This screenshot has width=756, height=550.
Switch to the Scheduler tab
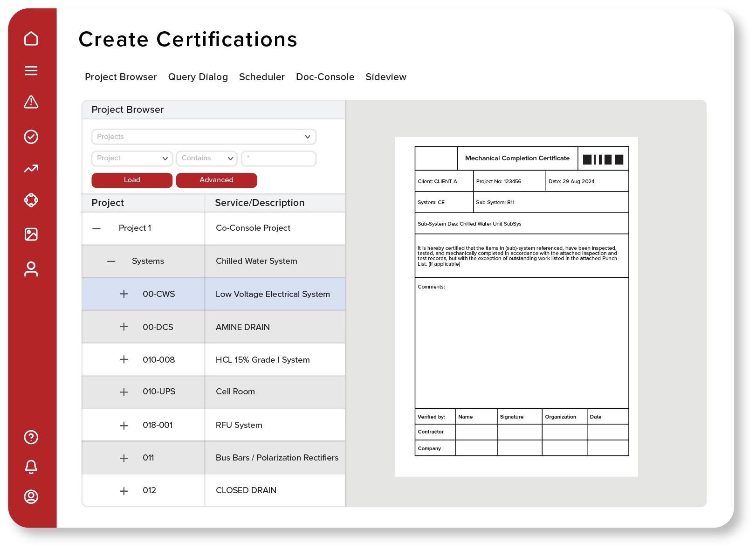pyautogui.click(x=262, y=77)
